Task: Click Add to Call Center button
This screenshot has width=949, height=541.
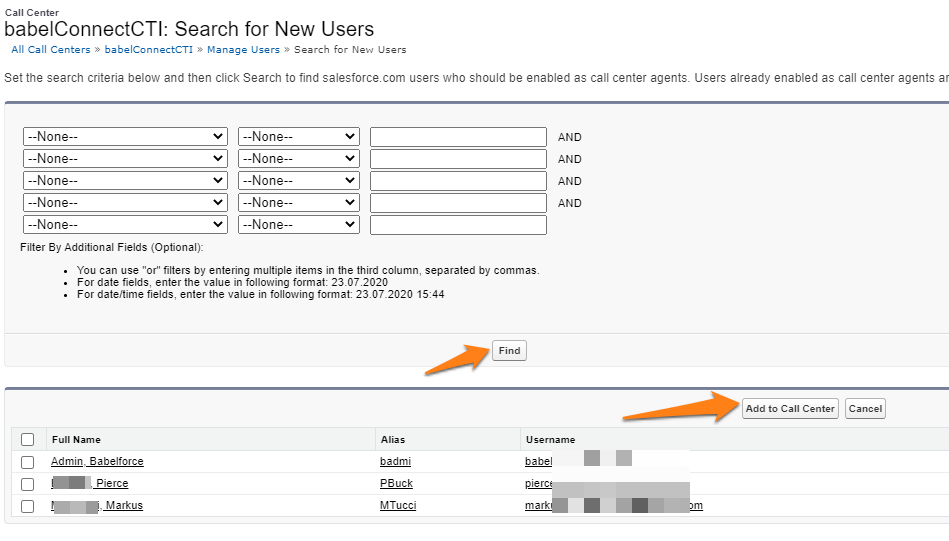Action: click(x=790, y=408)
